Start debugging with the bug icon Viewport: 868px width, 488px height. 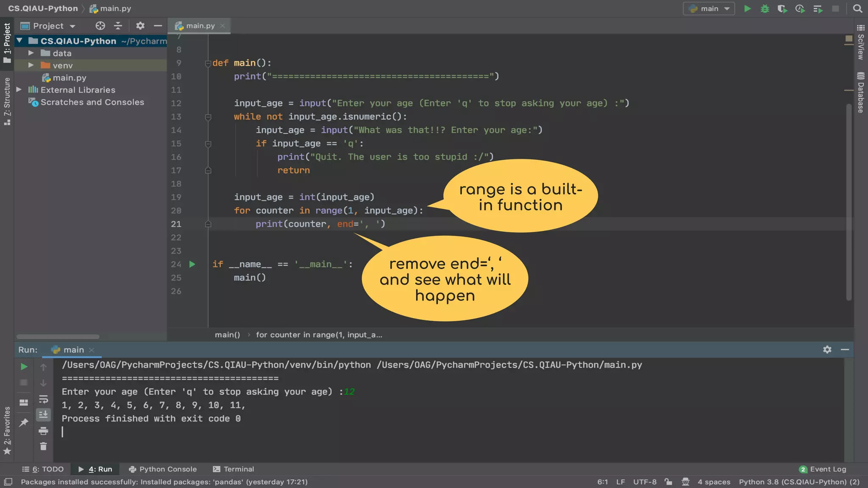tap(765, 8)
